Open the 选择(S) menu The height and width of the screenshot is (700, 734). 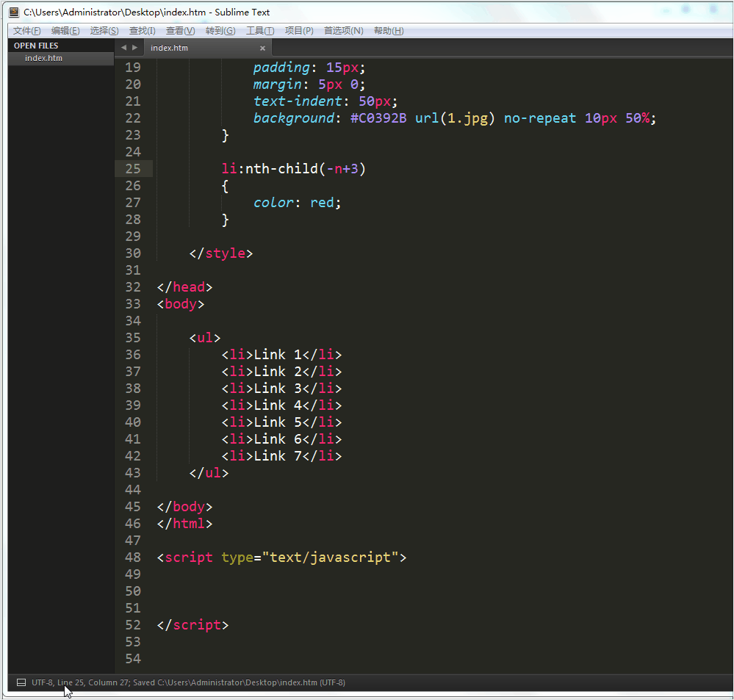(104, 31)
